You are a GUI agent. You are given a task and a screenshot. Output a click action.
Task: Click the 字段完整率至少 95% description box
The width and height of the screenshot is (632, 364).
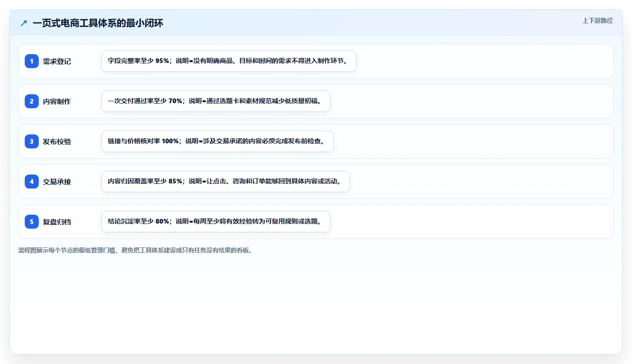[x=229, y=61]
